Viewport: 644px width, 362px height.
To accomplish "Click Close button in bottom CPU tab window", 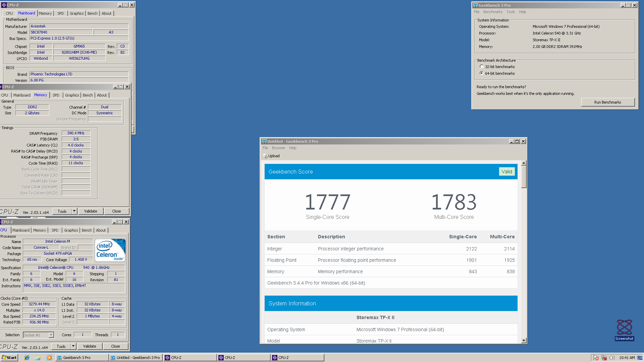I will (115, 346).
